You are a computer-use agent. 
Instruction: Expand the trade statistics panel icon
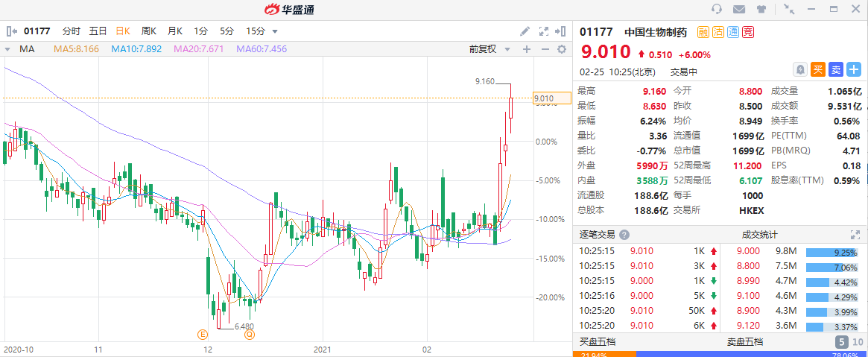tap(855, 235)
